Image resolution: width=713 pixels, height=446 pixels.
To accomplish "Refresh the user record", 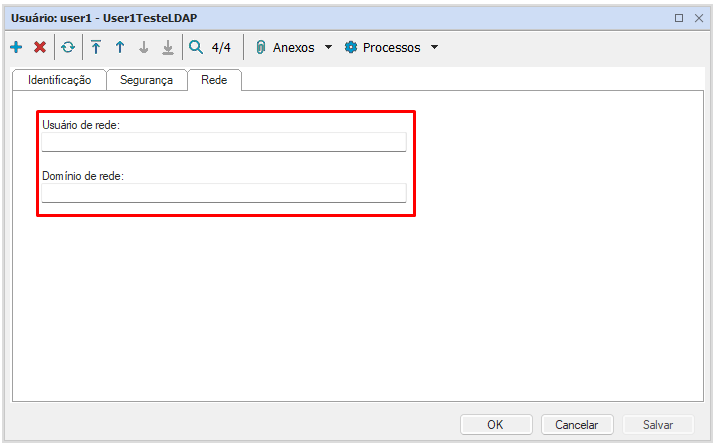I will [68, 47].
